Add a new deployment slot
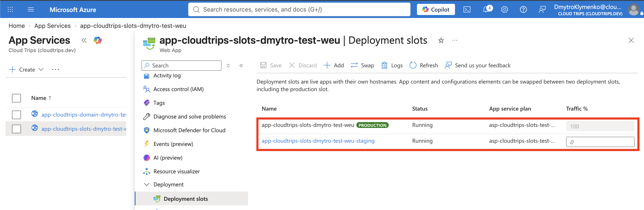Image resolution: width=644 pixels, height=210 pixels. coord(334,65)
